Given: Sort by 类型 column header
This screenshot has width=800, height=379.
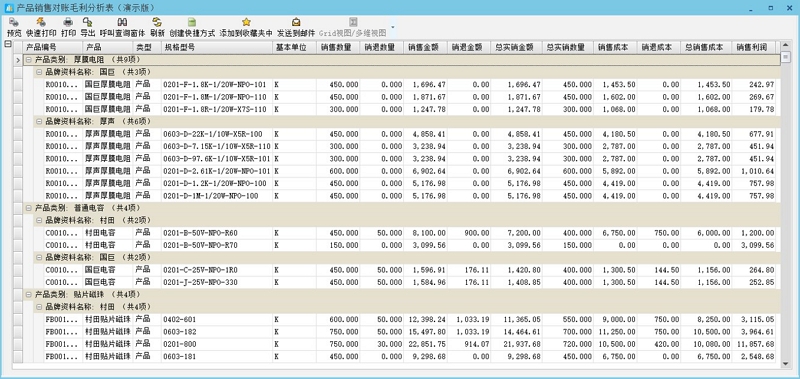Looking at the screenshot, I should [147, 47].
